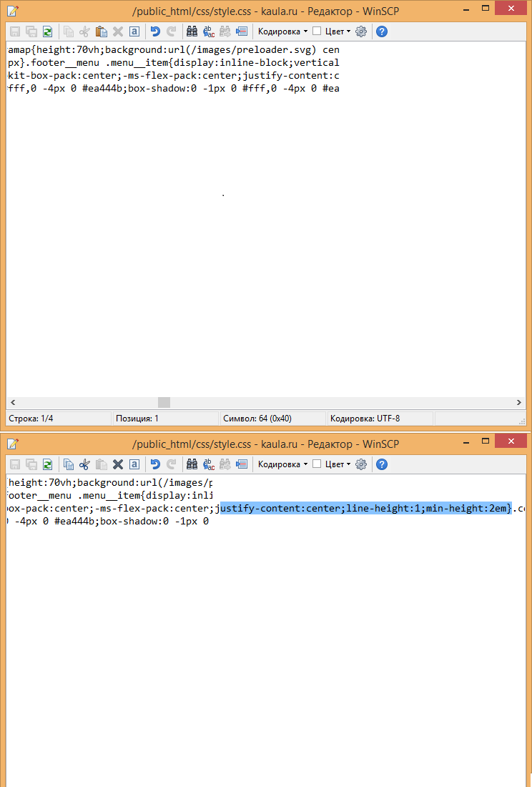Click Copy icon in the lower editor toolbar
The height and width of the screenshot is (787, 532).
(x=69, y=464)
